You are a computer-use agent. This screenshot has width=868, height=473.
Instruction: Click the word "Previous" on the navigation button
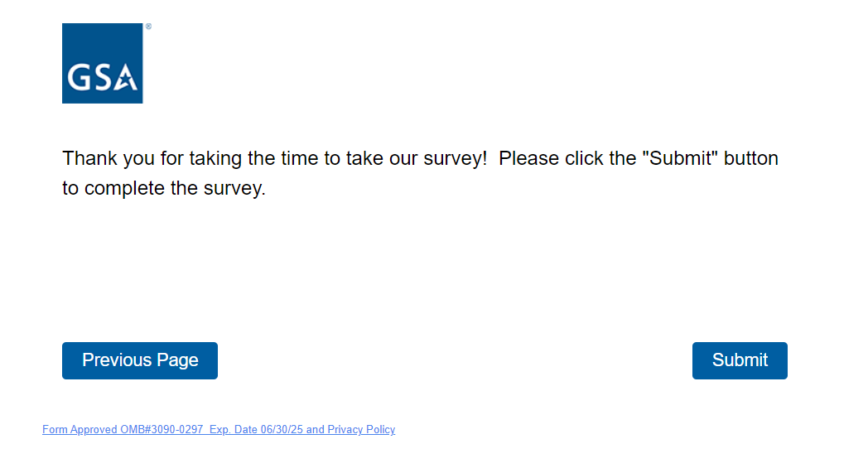[116, 360]
